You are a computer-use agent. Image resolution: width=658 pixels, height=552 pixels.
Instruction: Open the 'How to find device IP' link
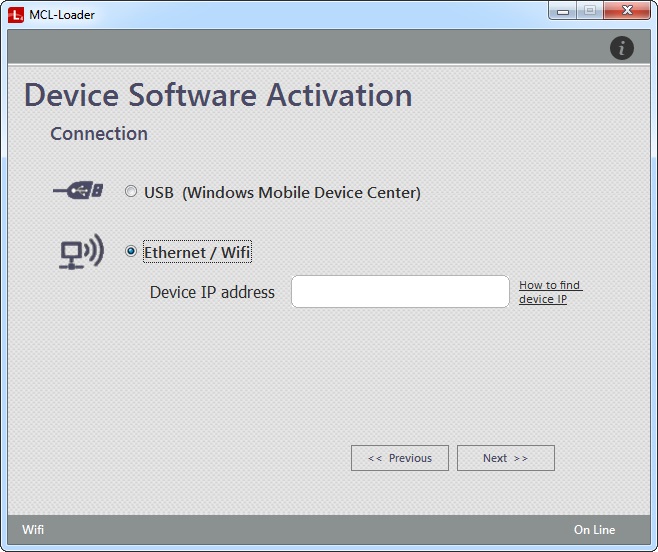coord(549,292)
